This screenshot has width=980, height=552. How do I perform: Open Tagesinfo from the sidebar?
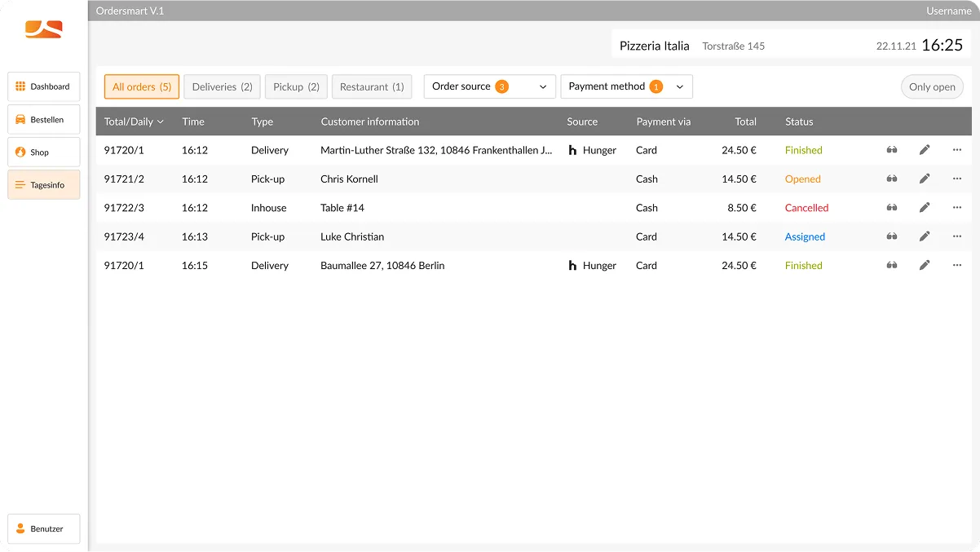coord(43,184)
